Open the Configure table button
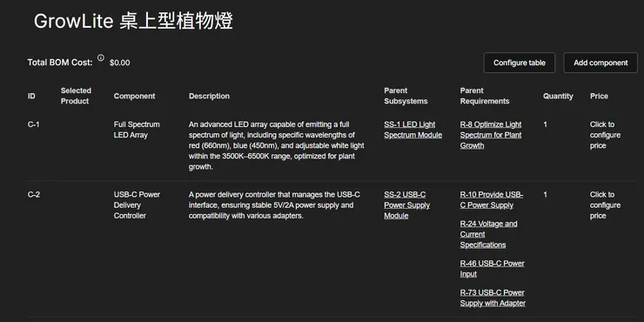644x322 pixels. click(x=520, y=63)
